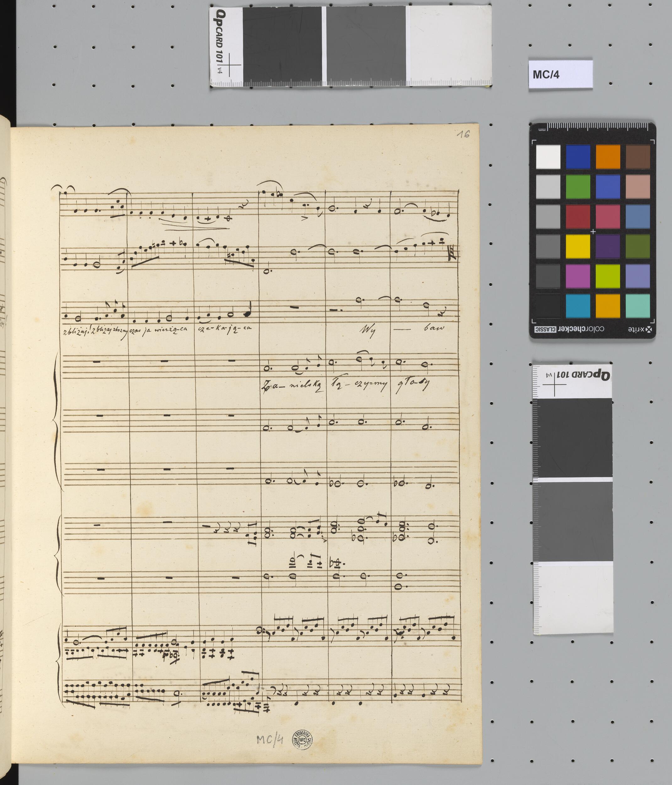Click the white patch on the ColorChecker card
Screen dimensions: 672x785
pos(548,156)
